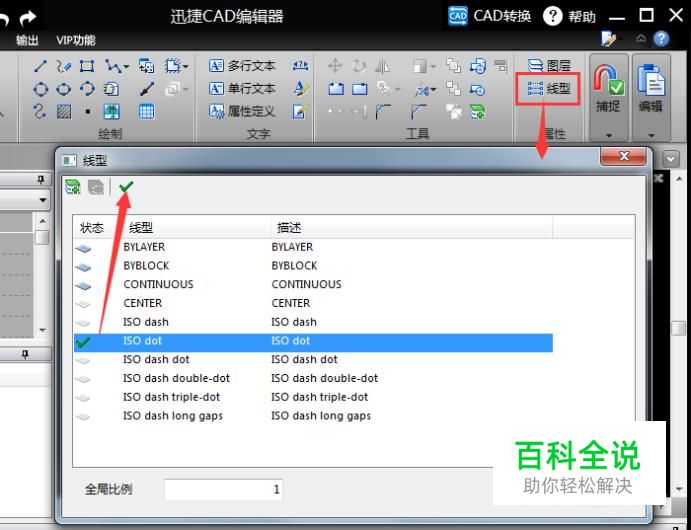Click the green add-layer icon in tools group
Image resolution: width=691 pixels, height=530 pixels.
coord(477,111)
